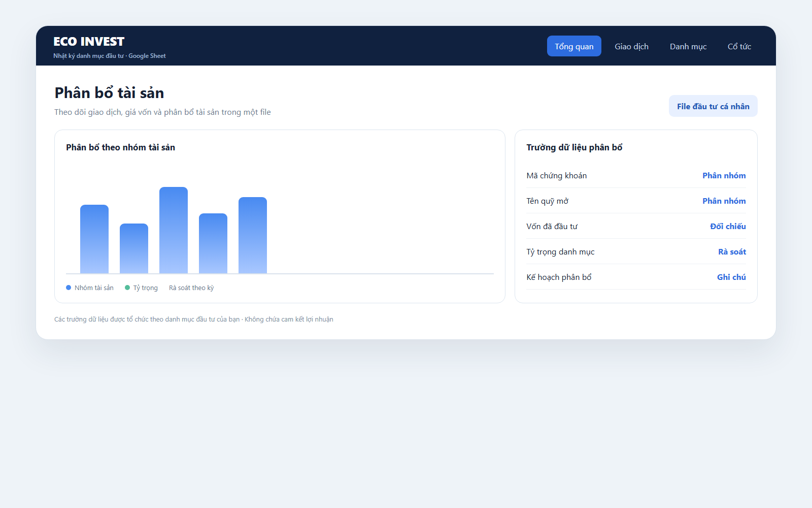Screen dimensions: 812x508
Task: Click Rà soát beside Tỷ trọng danh mục
Action: click(732, 251)
